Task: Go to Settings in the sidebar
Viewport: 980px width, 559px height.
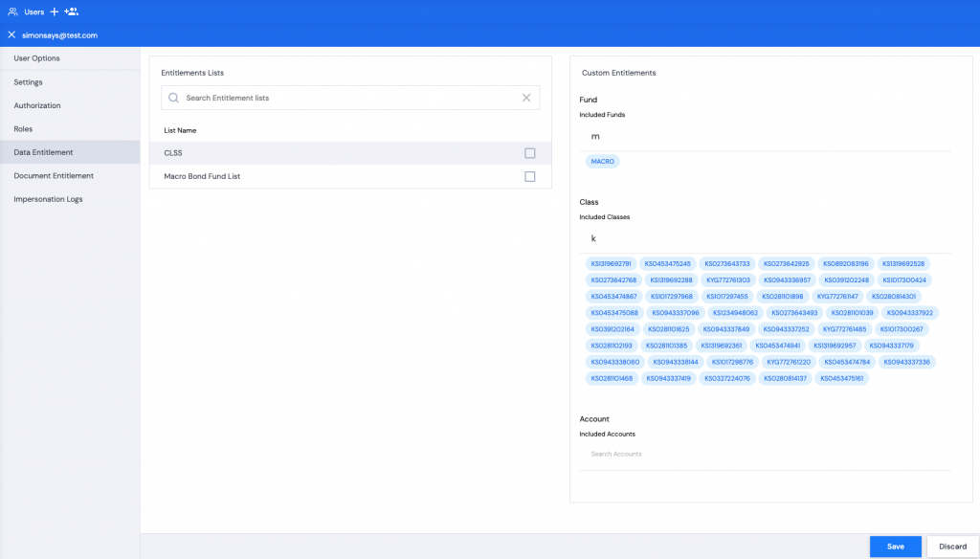Action: [70, 82]
